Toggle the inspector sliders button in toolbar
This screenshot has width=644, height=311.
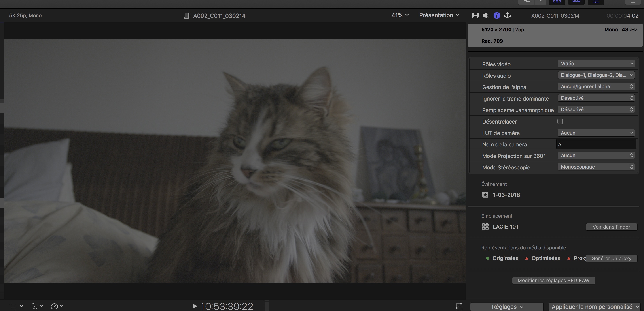tap(596, 2)
